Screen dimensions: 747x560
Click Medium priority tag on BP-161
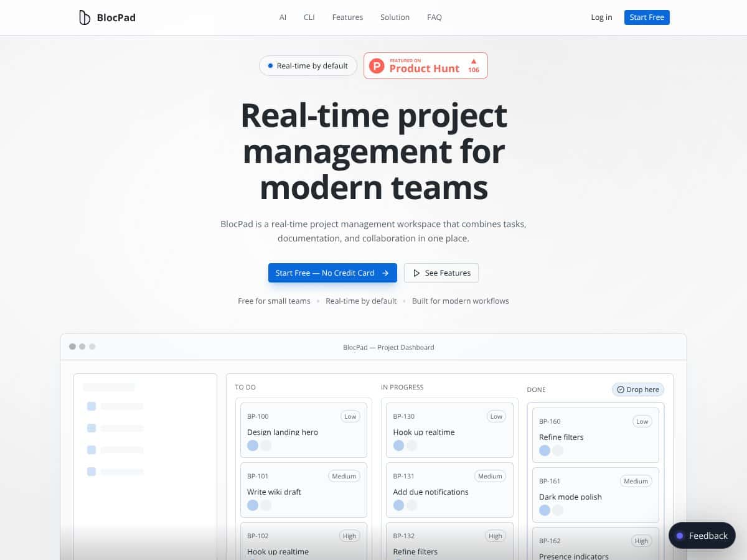pos(636,481)
